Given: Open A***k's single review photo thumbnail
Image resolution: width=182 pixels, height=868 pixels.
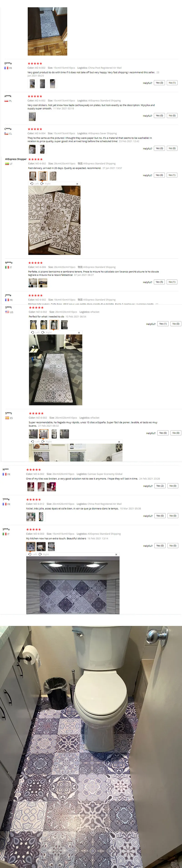Looking at the screenshot, I should pyautogui.click(x=32, y=116).
